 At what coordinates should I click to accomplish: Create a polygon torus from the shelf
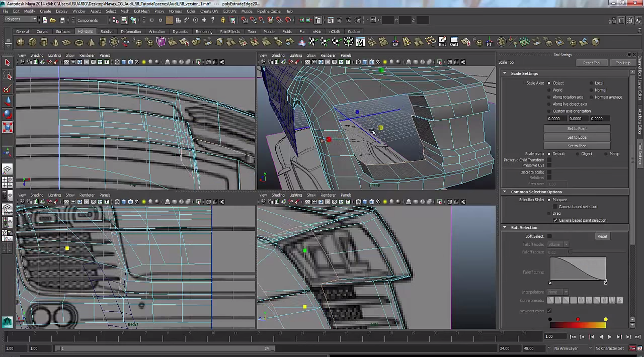coord(79,42)
